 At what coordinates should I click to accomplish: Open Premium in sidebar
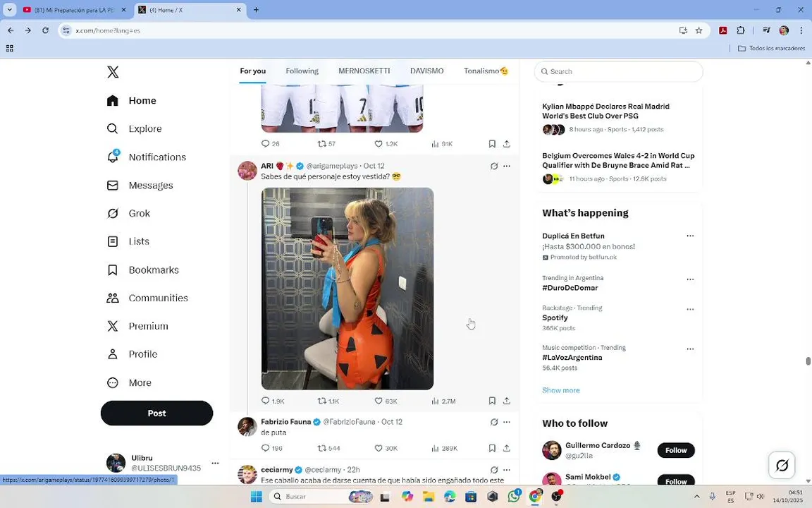click(x=137, y=326)
